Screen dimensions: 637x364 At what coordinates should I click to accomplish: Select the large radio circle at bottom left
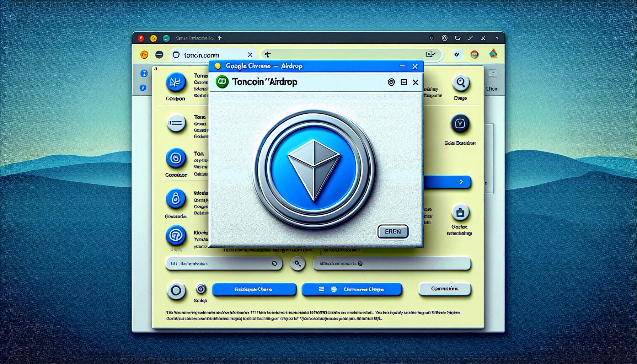click(176, 291)
